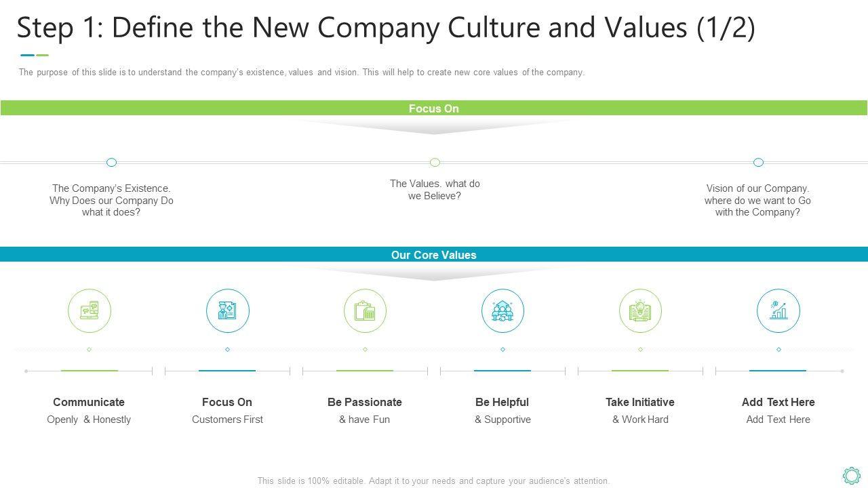Click the Vision of our Company marker
This screenshot has width=868, height=488.
(x=758, y=162)
